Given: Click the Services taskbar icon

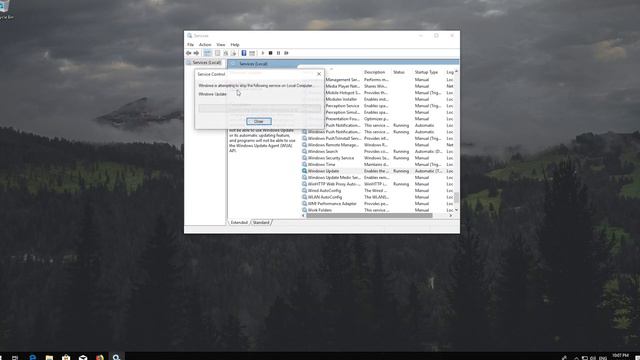Looking at the screenshot, I should coord(117,357).
